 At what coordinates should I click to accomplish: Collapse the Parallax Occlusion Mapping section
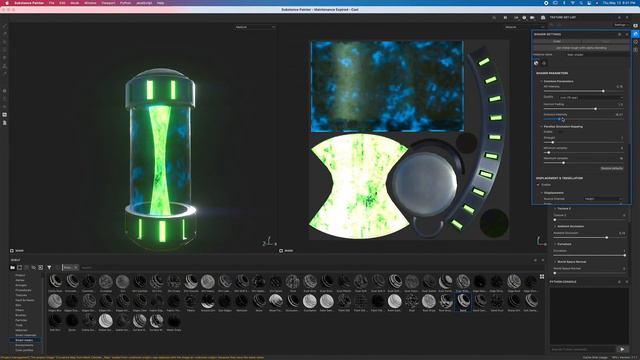(542, 127)
